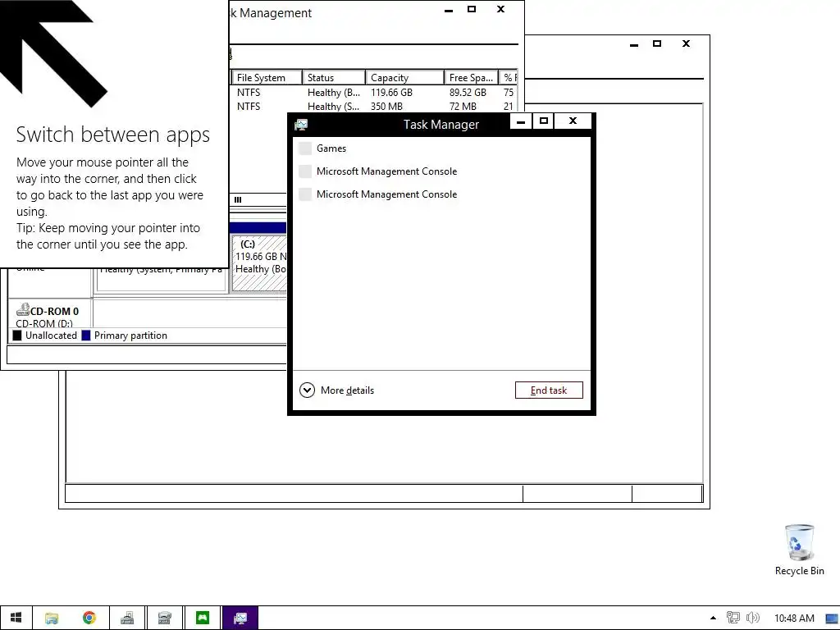
Task: Minimize the rear background console window
Action: 634,44
